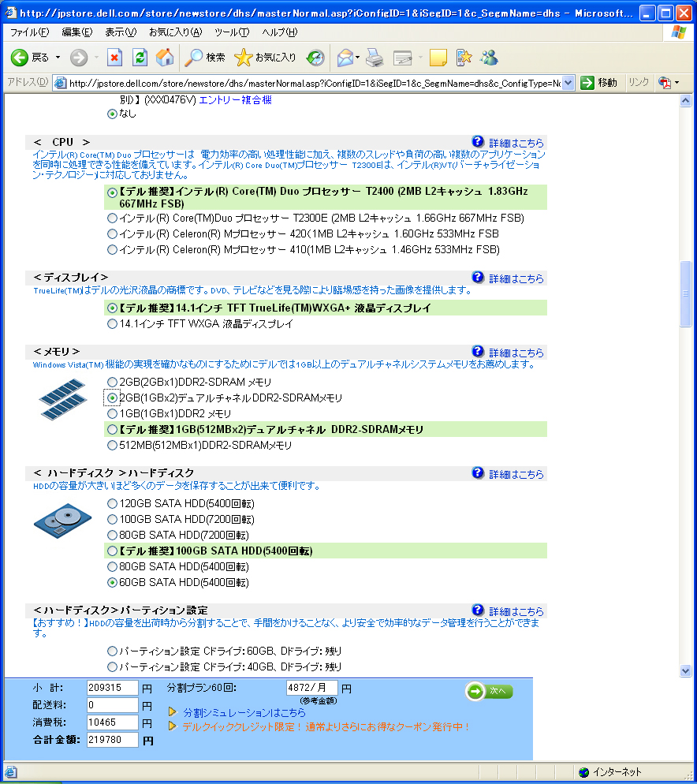Viewport: 697px width, 784px height.
Task: Open the ツール(T) menu
Action: click(232, 32)
